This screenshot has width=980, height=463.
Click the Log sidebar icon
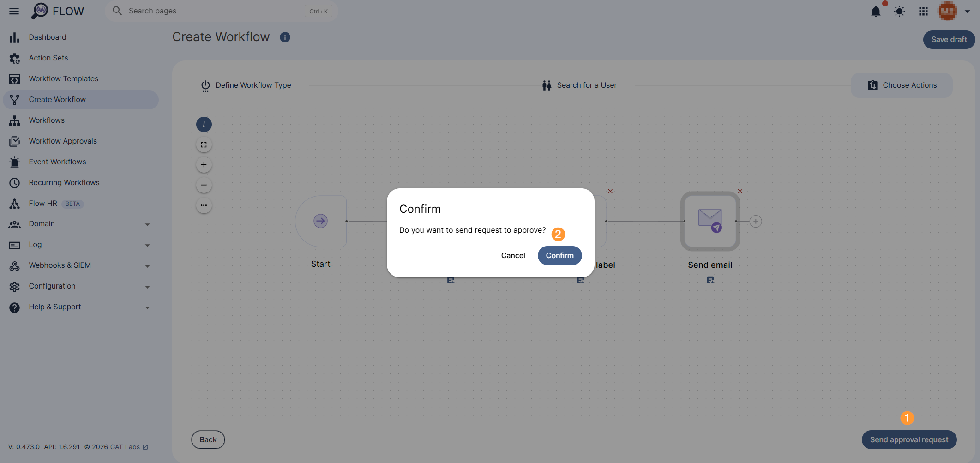click(x=15, y=246)
